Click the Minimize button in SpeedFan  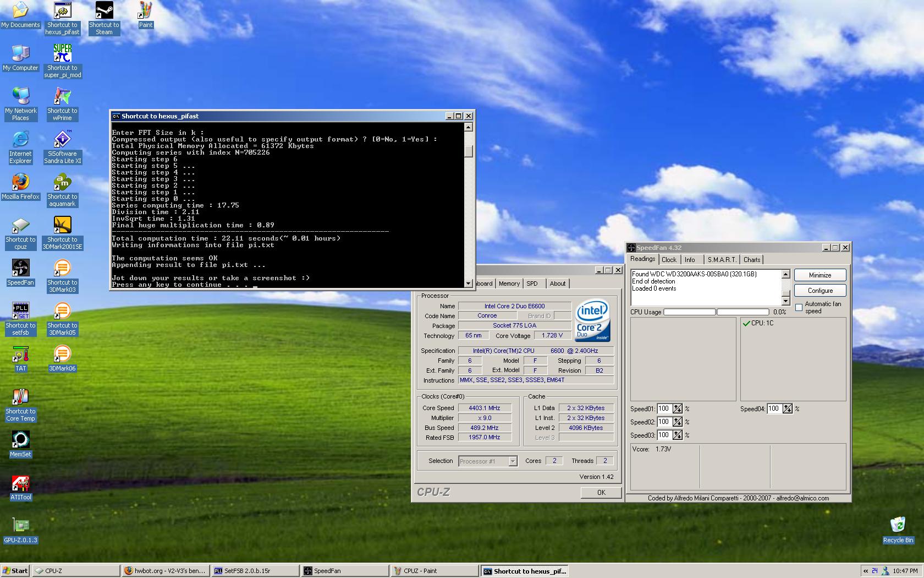click(x=820, y=275)
